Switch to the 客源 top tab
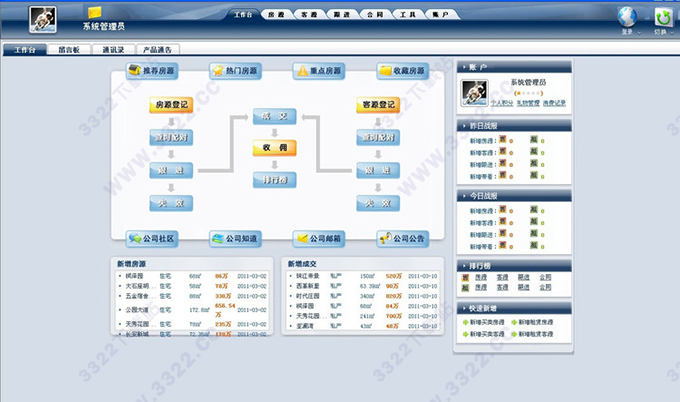The image size is (680, 402). [309, 15]
